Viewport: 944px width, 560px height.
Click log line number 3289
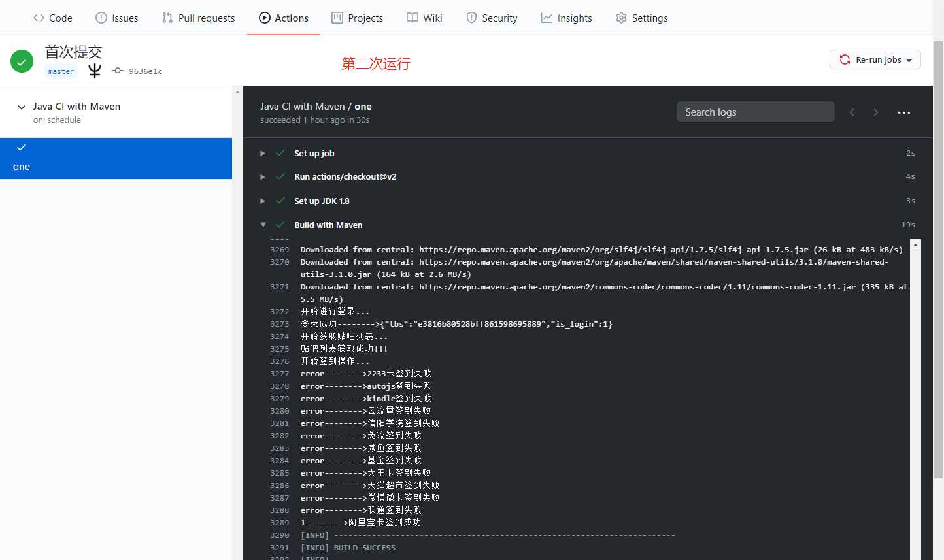click(x=279, y=523)
